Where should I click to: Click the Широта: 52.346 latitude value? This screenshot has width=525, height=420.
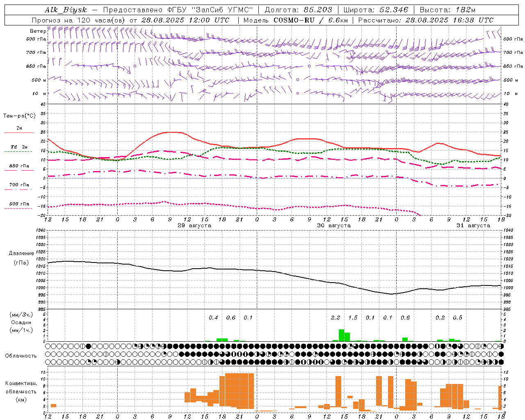tap(376, 10)
